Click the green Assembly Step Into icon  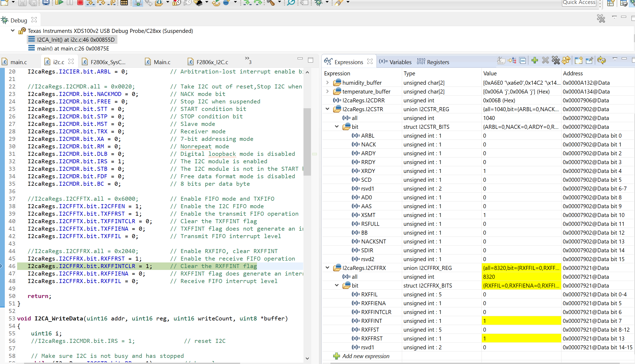point(247,2)
